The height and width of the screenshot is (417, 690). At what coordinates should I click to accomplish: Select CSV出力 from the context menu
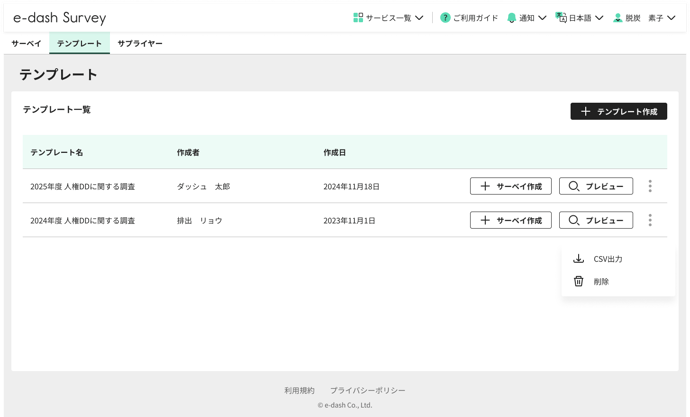607,259
